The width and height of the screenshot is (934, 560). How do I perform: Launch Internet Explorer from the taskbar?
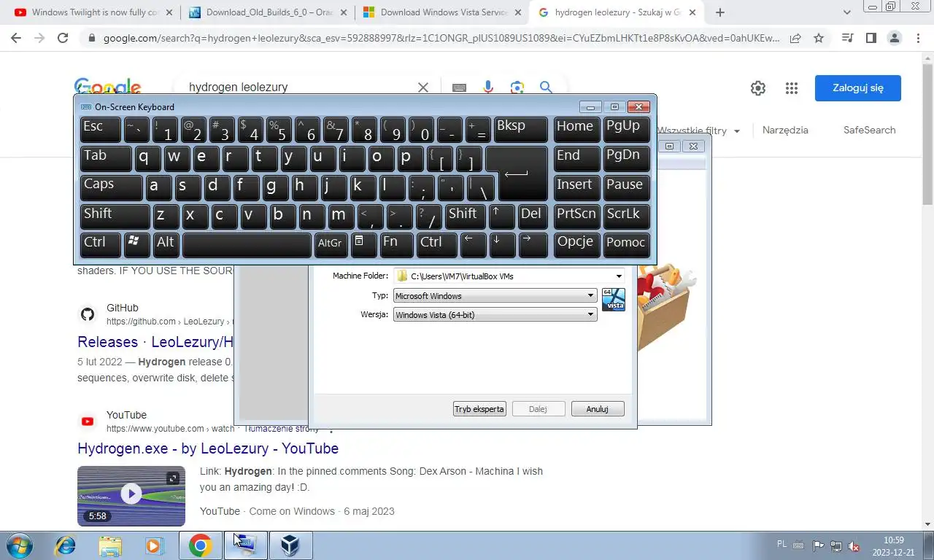click(x=66, y=545)
